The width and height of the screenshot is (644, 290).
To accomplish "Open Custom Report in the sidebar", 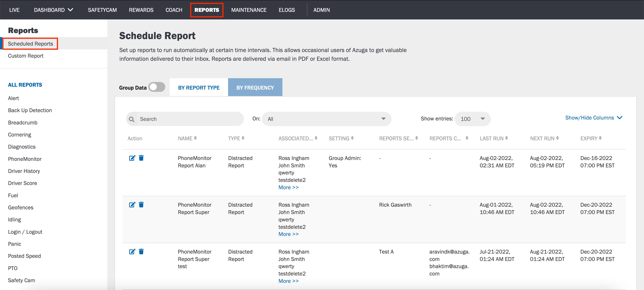I will pos(26,56).
